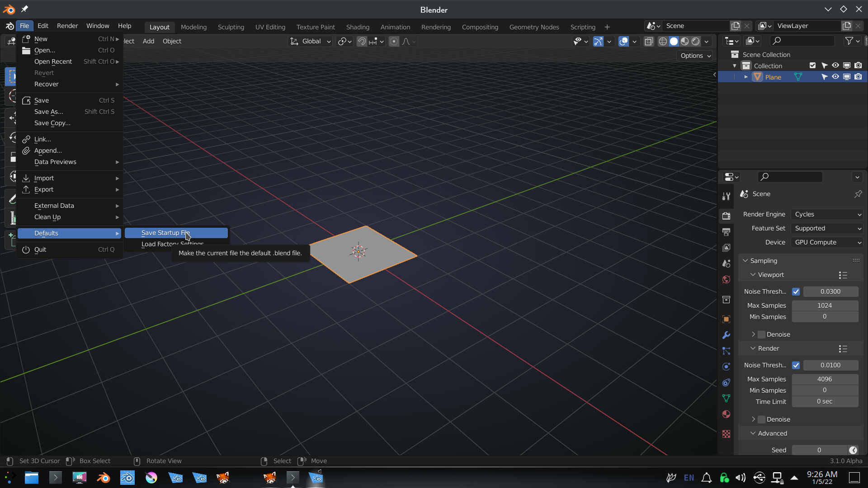The width and height of the screenshot is (868, 488).
Task: Open the viewport Options button
Action: 695,56
